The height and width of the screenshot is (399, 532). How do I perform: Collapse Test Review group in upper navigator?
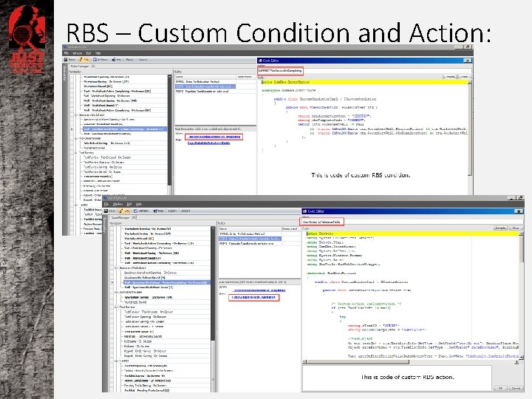(76, 153)
